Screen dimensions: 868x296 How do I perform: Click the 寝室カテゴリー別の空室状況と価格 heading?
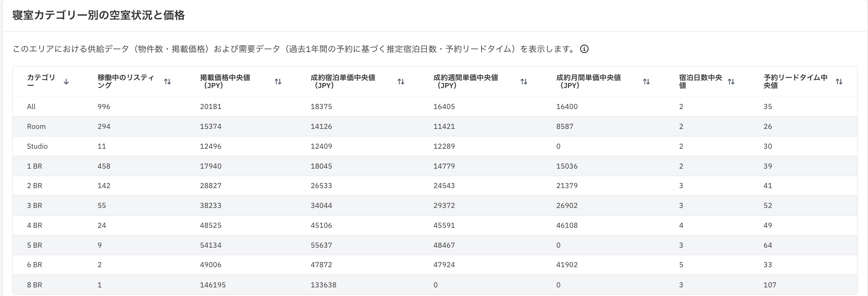[x=99, y=15]
